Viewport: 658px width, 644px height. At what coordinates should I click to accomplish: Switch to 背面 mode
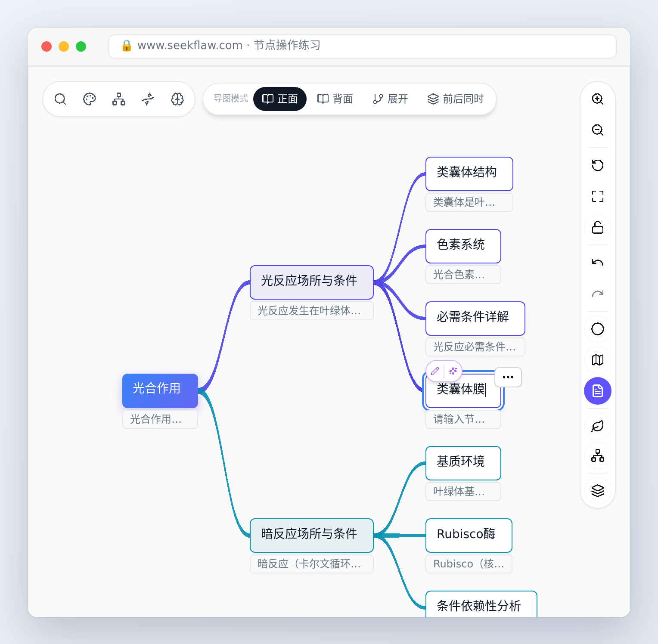(x=335, y=99)
